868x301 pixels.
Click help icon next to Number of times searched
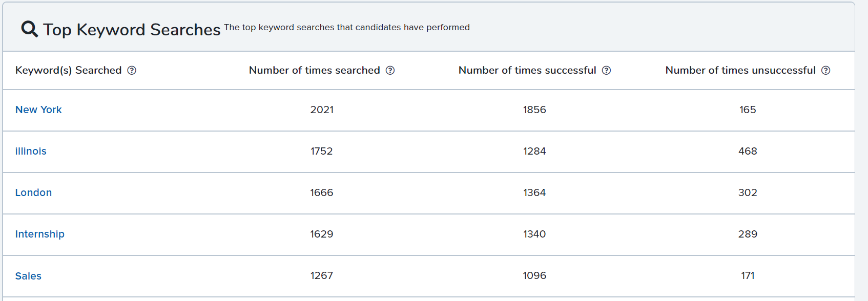(x=390, y=71)
